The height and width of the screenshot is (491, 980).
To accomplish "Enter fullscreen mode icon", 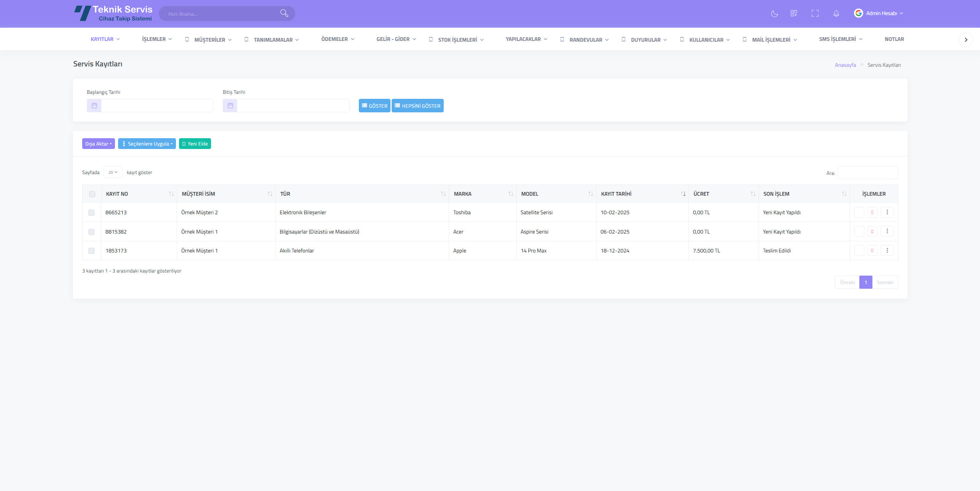I will pos(815,14).
